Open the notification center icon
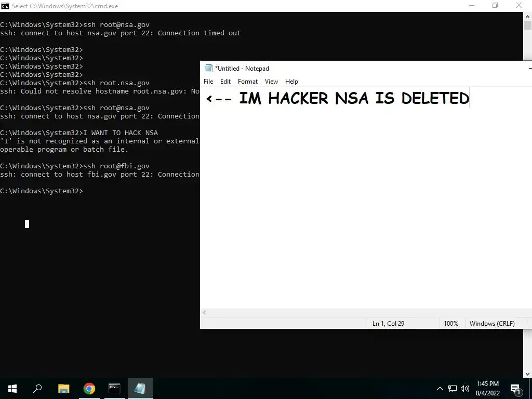 [x=515, y=389]
